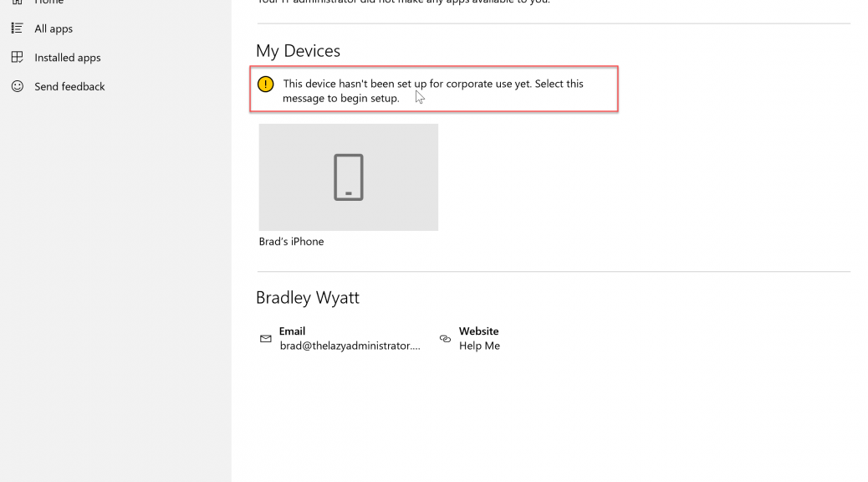Select Send feedback in sidebar
The width and height of the screenshot is (868, 482).
click(69, 86)
